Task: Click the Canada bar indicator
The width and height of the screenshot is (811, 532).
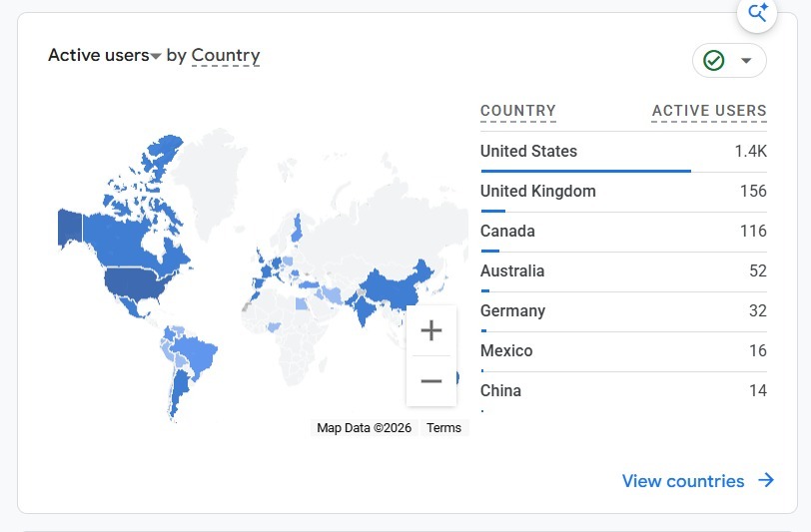Action: coord(489,251)
